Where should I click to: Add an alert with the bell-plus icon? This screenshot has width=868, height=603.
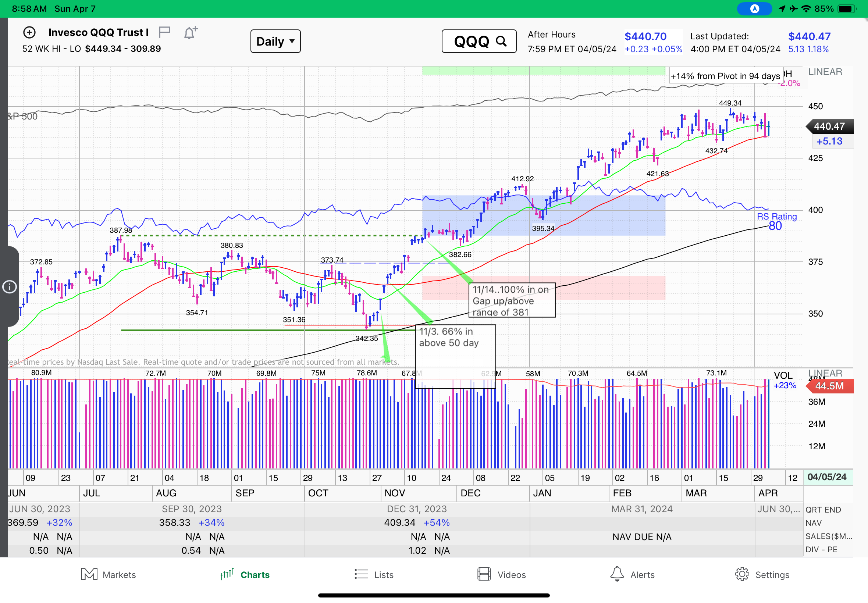tap(191, 32)
